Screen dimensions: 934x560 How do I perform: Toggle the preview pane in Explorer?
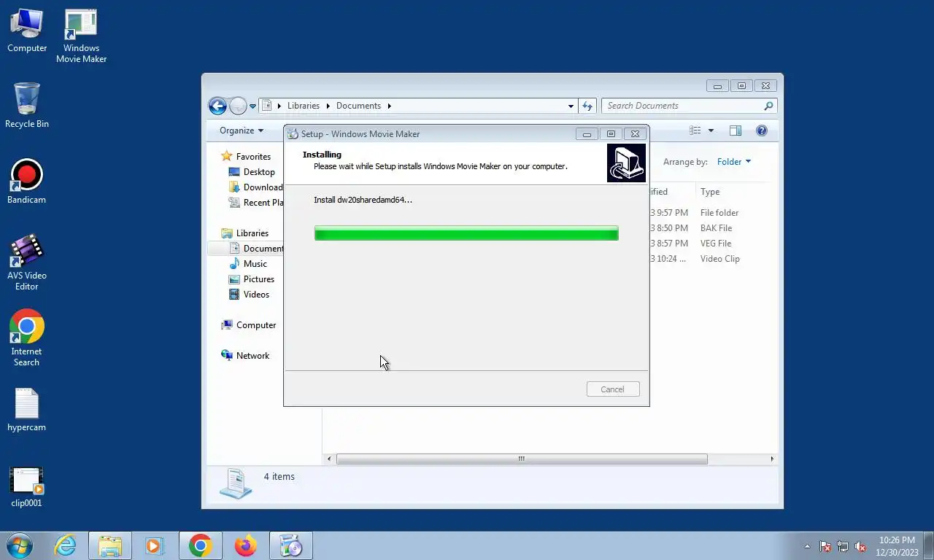(x=736, y=131)
